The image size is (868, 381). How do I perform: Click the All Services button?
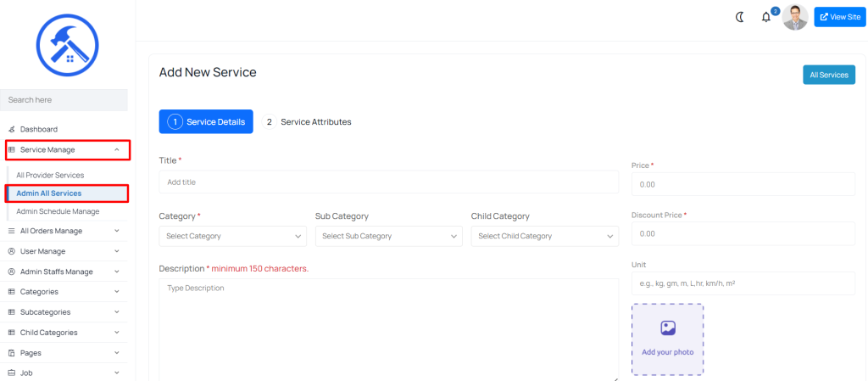tap(829, 75)
